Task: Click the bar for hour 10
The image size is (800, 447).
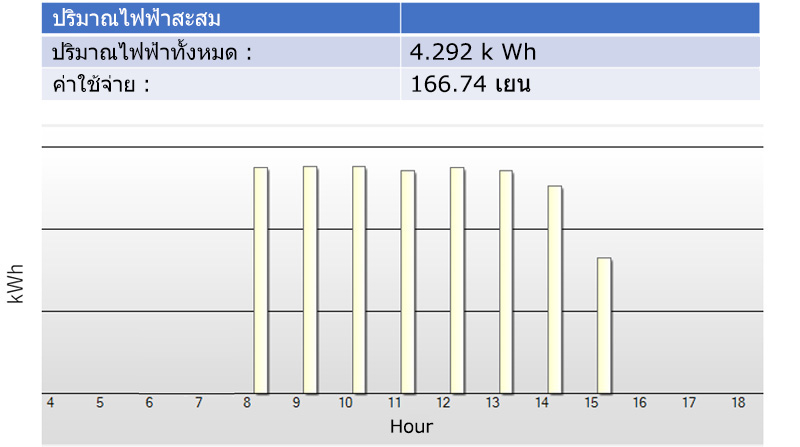Action: coord(359,280)
